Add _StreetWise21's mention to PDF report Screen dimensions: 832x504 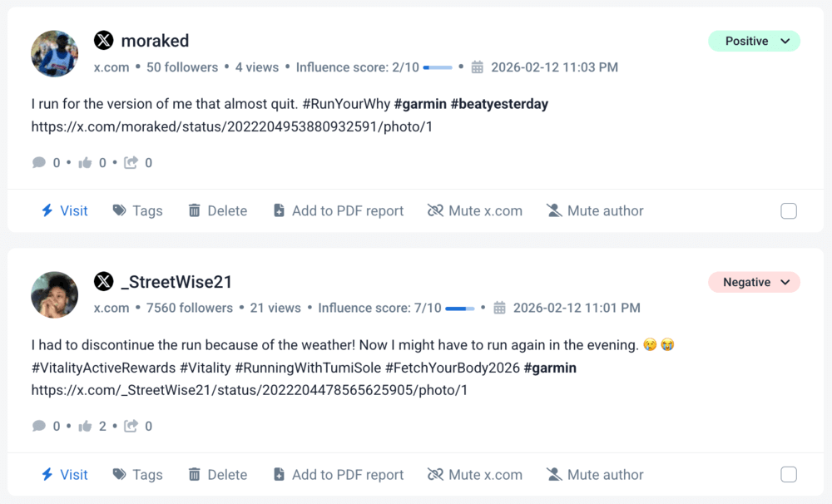(339, 475)
